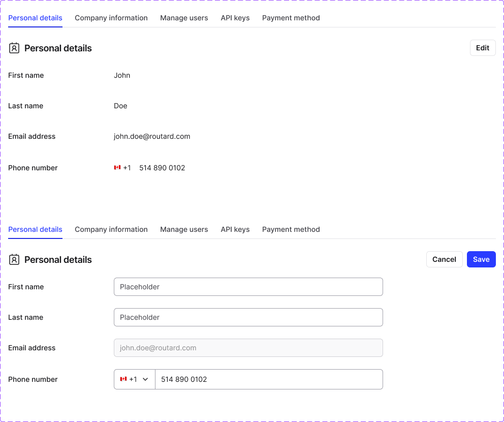The height and width of the screenshot is (422, 504).
Task: Select Payment method tab in the panel with Save button
Action: [291, 229]
